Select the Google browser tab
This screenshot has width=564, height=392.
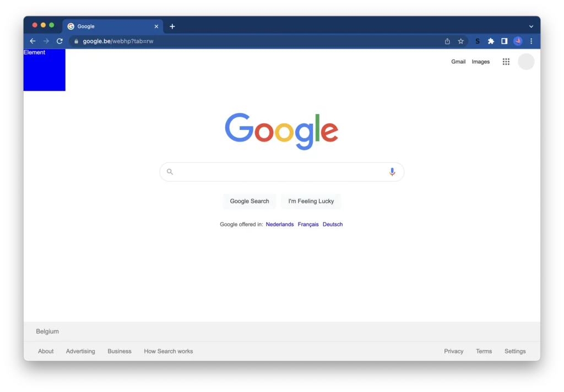click(113, 26)
